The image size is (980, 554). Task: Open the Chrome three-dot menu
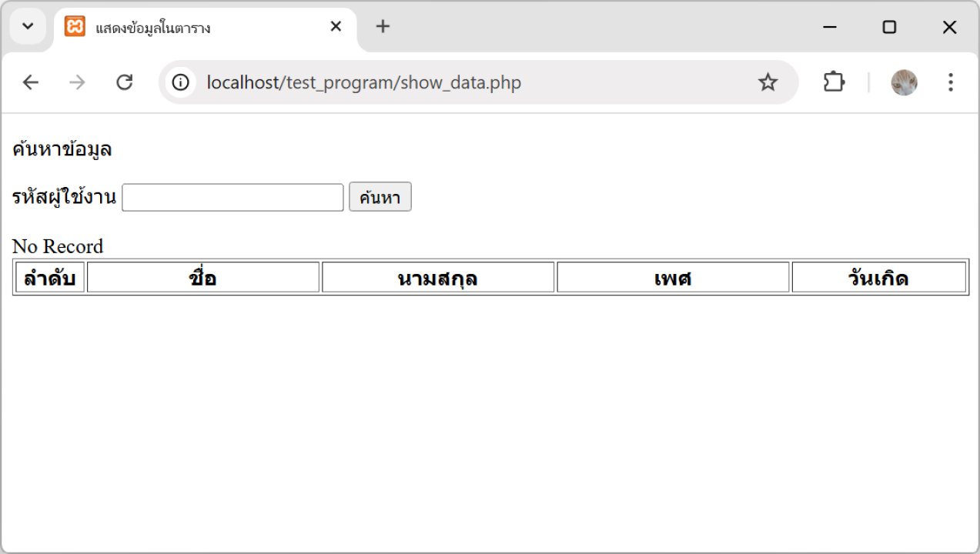951,82
